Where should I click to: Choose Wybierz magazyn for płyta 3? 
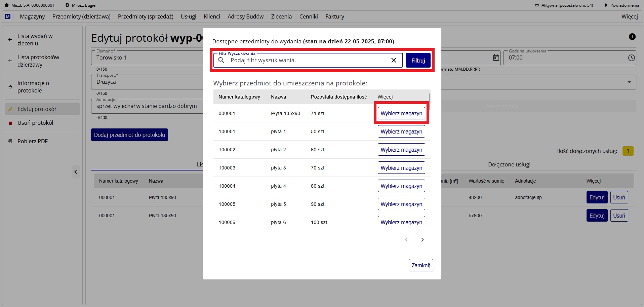(401, 168)
